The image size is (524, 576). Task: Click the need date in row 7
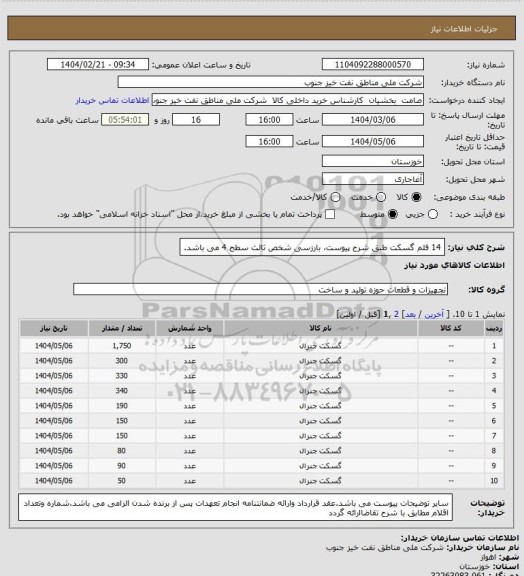(x=54, y=436)
